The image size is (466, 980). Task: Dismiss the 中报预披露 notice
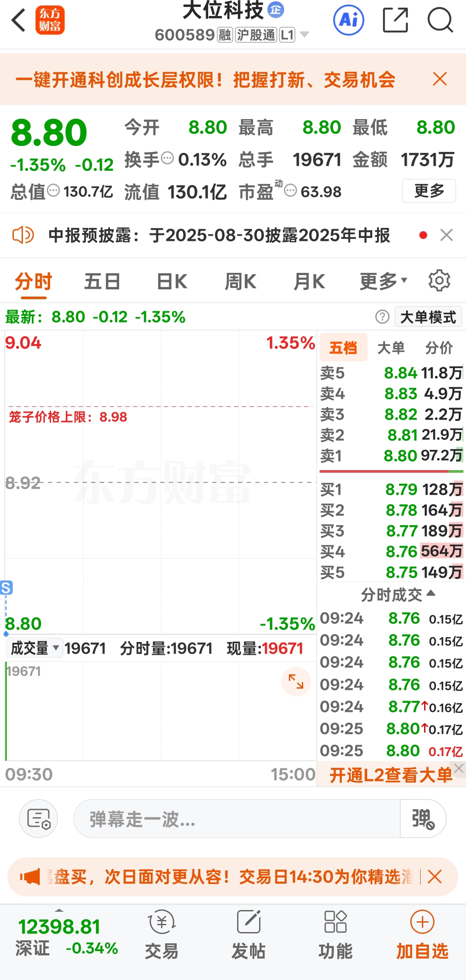click(447, 235)
